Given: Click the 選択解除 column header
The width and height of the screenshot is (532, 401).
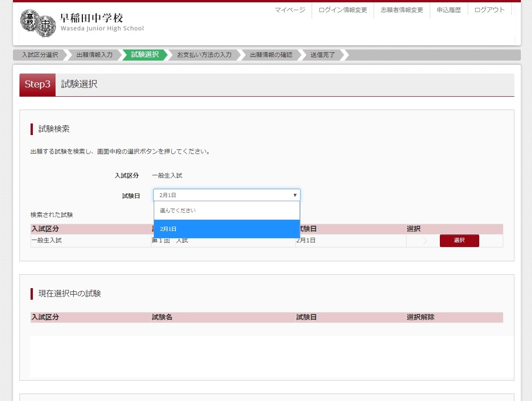Looking at the screenshot, I should click(x=420, y=317).
